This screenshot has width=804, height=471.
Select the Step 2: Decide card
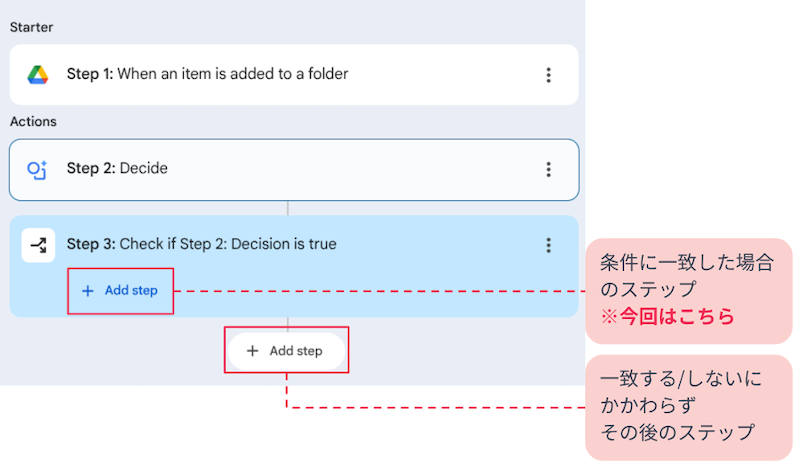[x=294, y=170]
